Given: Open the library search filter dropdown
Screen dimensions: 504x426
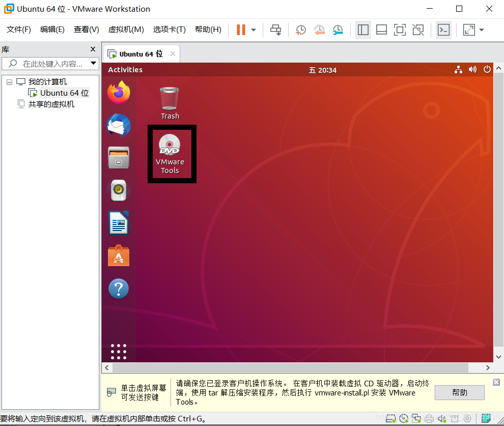Looking at the screenshot, I should pos(93,63).
